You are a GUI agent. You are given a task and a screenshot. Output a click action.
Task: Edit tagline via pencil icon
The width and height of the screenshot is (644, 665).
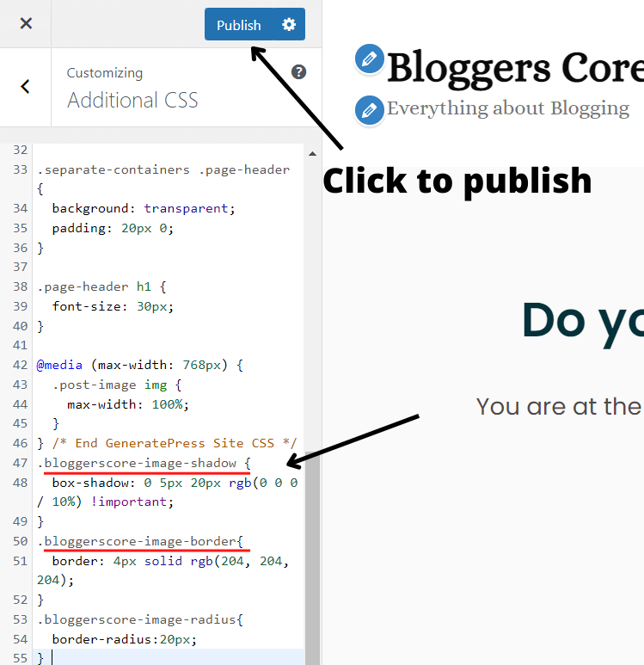369,110
